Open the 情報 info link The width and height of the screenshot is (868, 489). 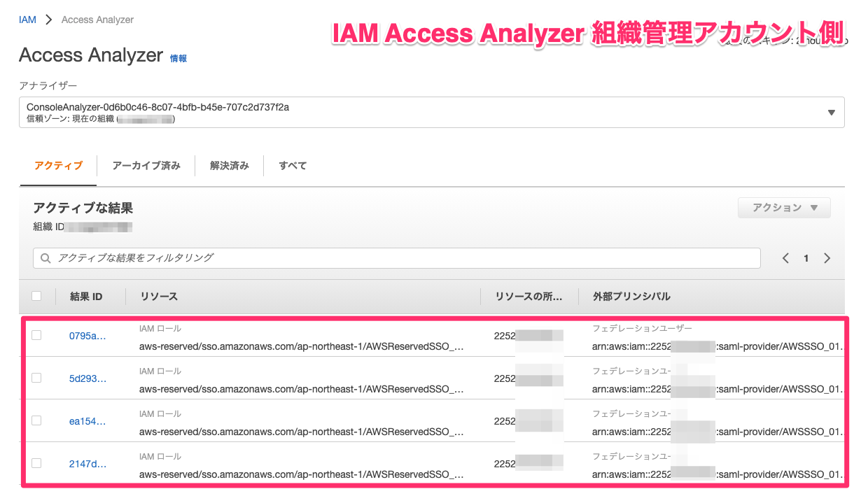[178, 59]
